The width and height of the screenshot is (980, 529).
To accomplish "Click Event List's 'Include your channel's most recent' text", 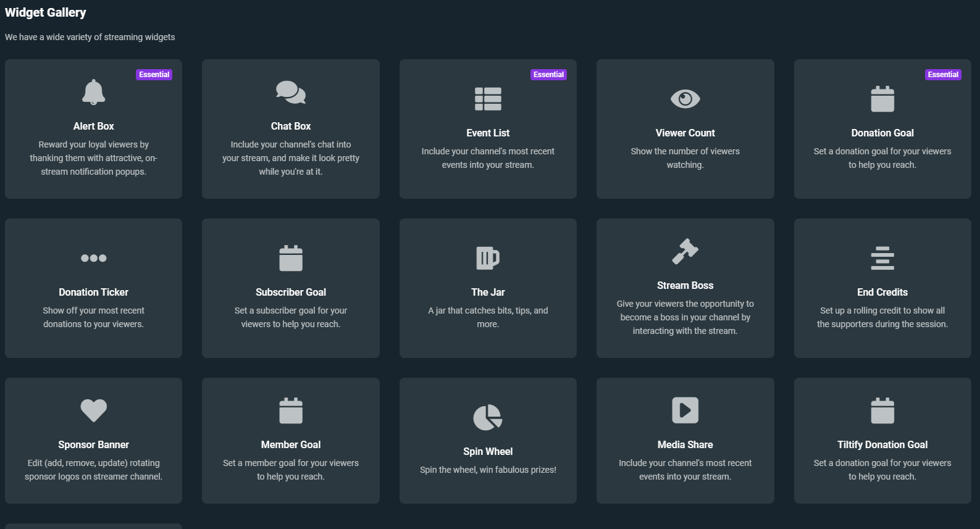I will tap(488, 151).
